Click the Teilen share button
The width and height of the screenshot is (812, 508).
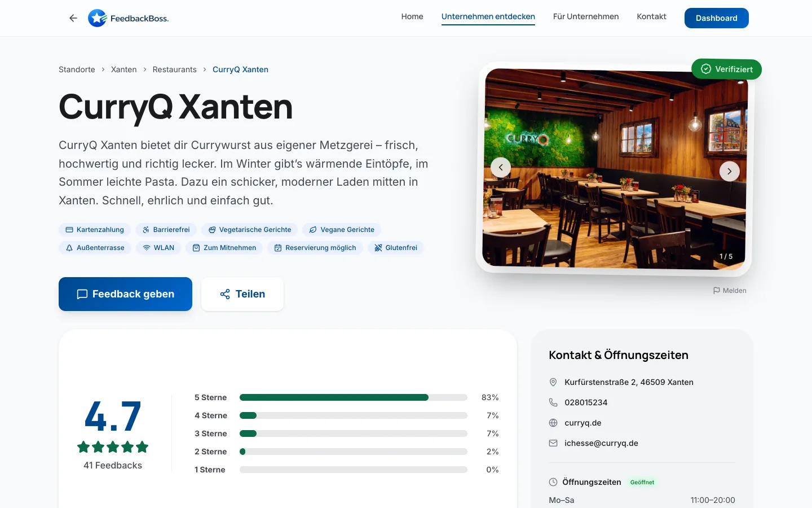pyautogui.click(x=242, y=294)
